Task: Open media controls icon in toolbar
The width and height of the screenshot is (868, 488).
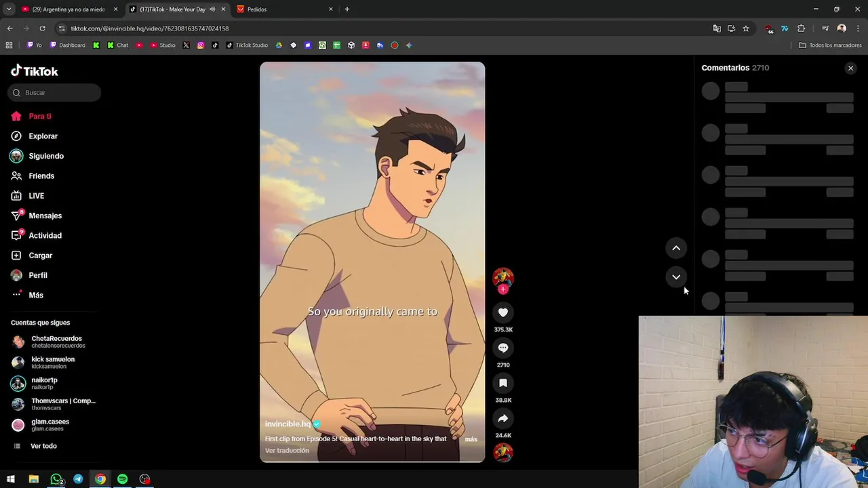Action: tap(825, 28)
